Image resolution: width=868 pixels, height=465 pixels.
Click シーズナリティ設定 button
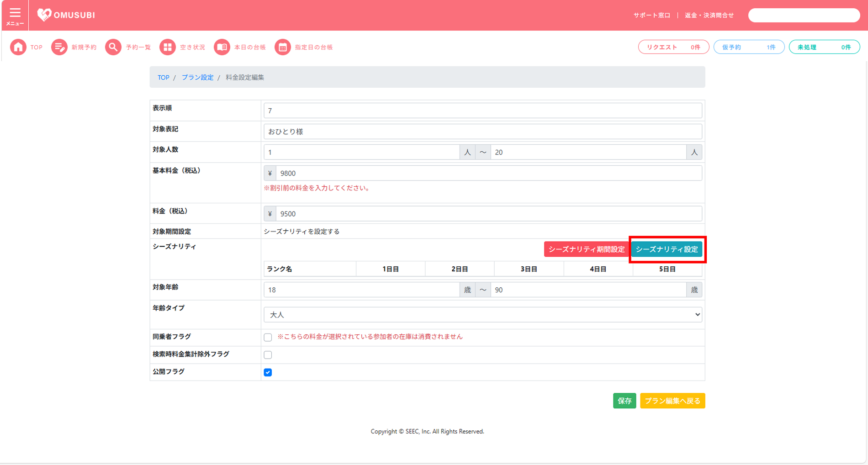pyautogui.click(x=667, y=249)
